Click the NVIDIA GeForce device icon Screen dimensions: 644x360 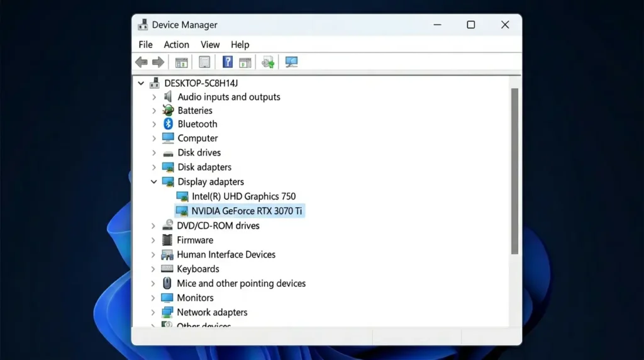[182, 211]
